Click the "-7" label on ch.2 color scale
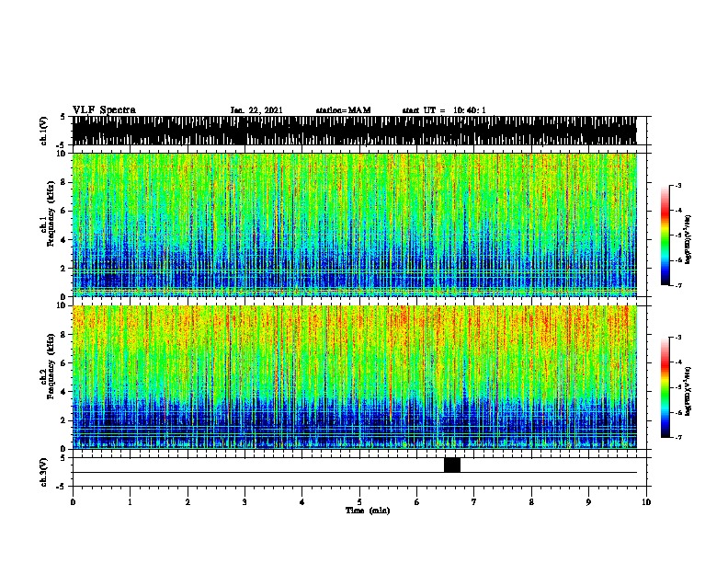 678,437
